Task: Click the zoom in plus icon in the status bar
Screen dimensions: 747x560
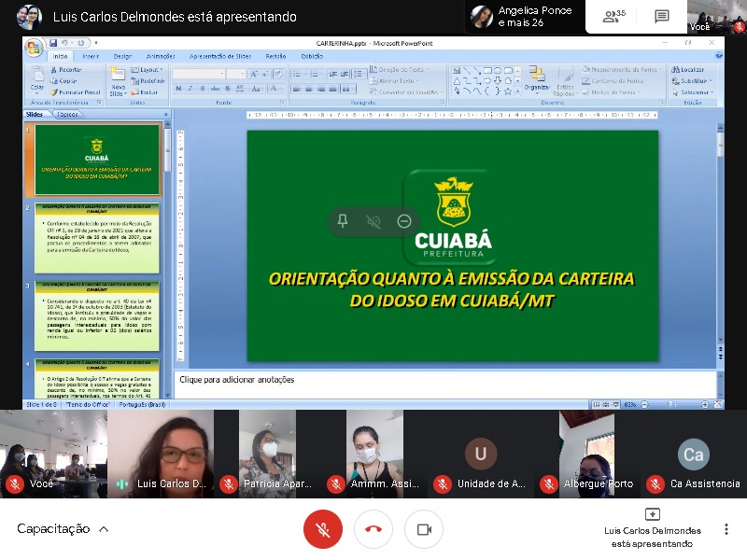Action: point(705,404)
